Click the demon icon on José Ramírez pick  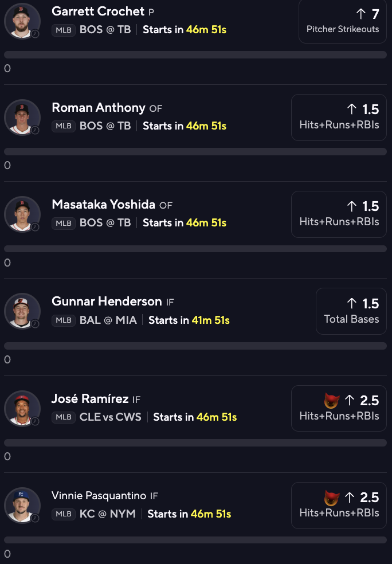[x=332, y=400]
